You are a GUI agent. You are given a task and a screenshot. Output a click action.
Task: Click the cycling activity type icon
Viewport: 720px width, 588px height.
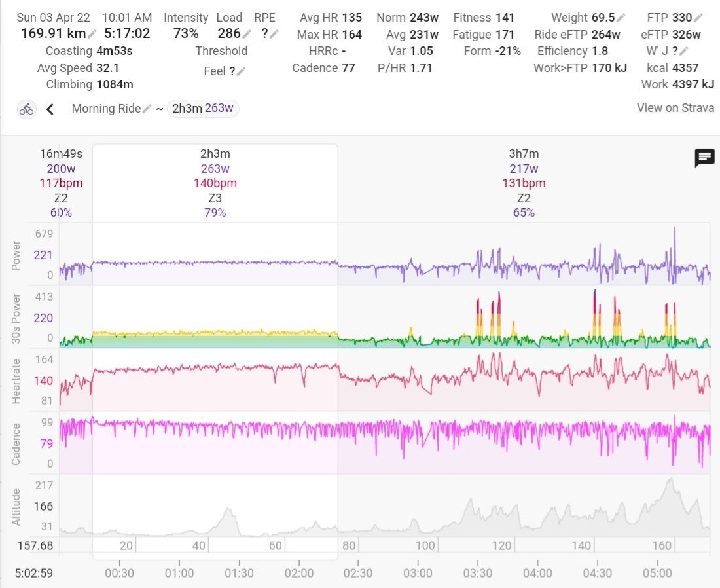[x=26, y=109]
